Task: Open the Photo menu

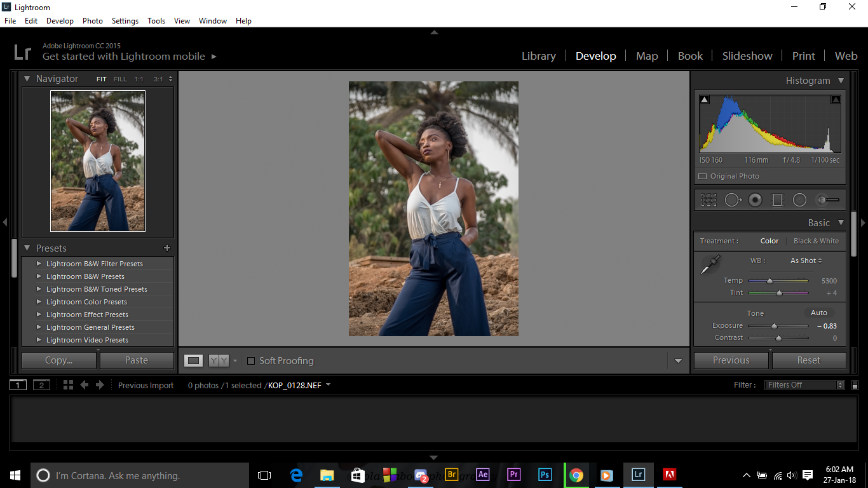Action: pos(93,21)
